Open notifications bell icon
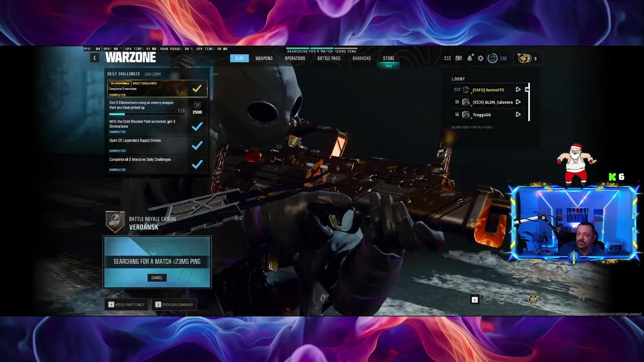Image resolution: width=644 pixels, height=362 pixels. click(469, 58)
